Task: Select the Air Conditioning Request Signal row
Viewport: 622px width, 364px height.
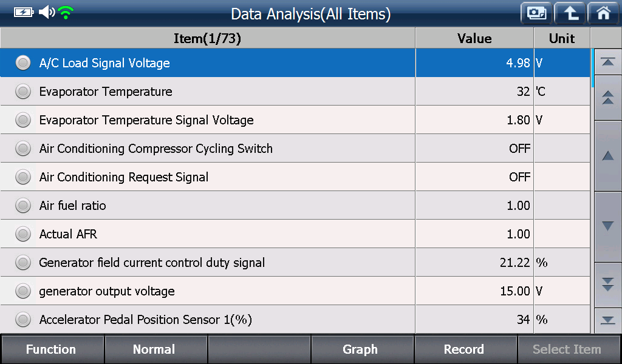Action: point(295,177)
